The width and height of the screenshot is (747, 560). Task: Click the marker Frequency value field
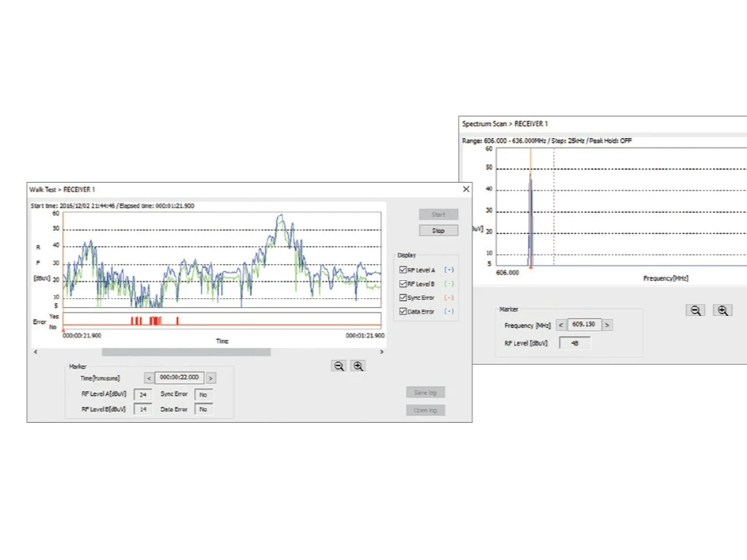[583, 325]
